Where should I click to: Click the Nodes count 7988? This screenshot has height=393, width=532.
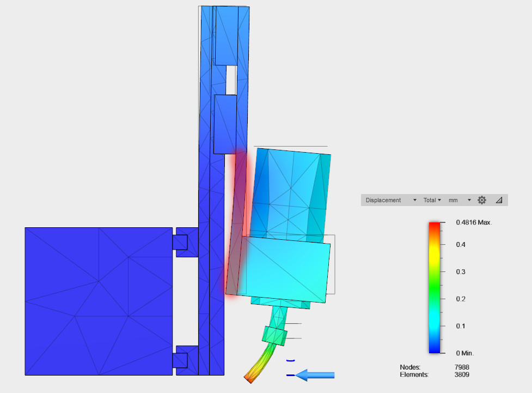(462, 367)
